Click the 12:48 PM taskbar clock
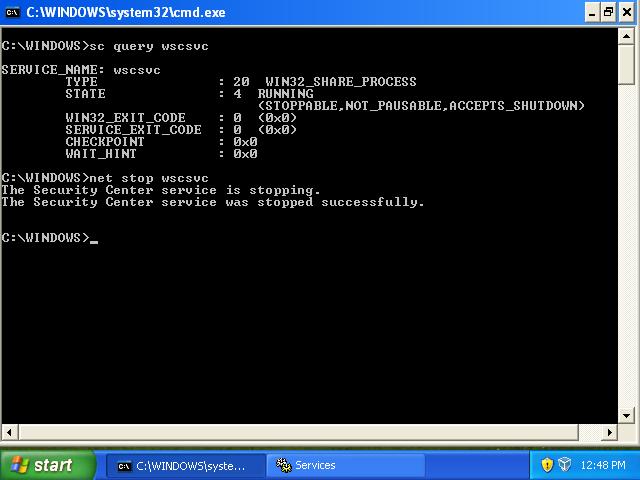 coord(603,465)
